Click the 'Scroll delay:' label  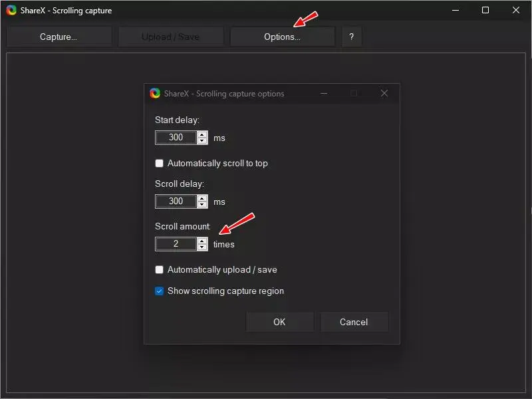pyautogui.click(x=180, y=184)
